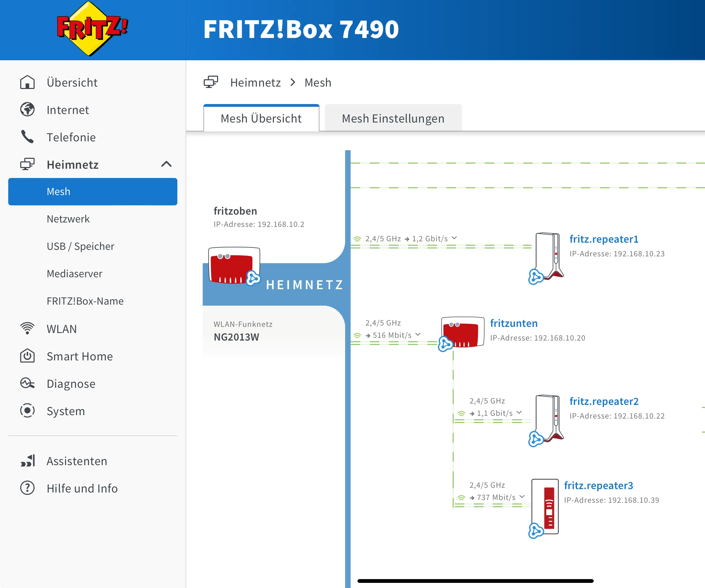Open the fritz.repeater1 link
Image resolution: width=705 pixels, height=588 pixels.
pyautogui.click(x=604, y=239)
